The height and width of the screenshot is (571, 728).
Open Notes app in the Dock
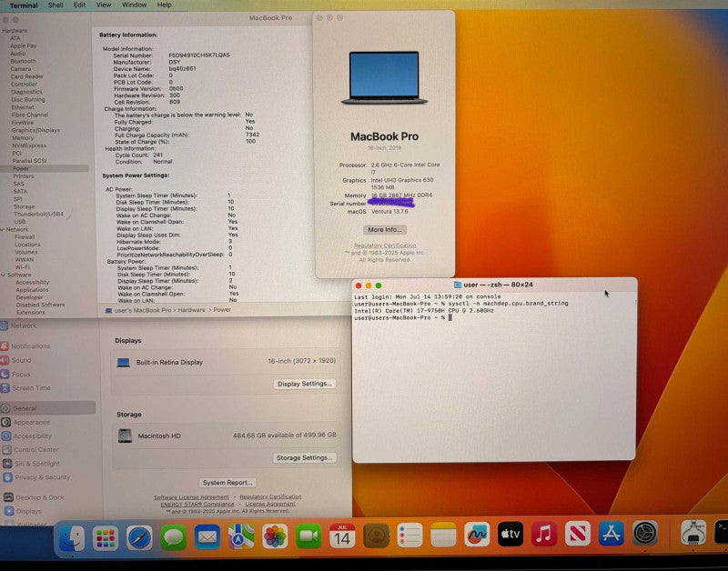[x=443, y=535]
